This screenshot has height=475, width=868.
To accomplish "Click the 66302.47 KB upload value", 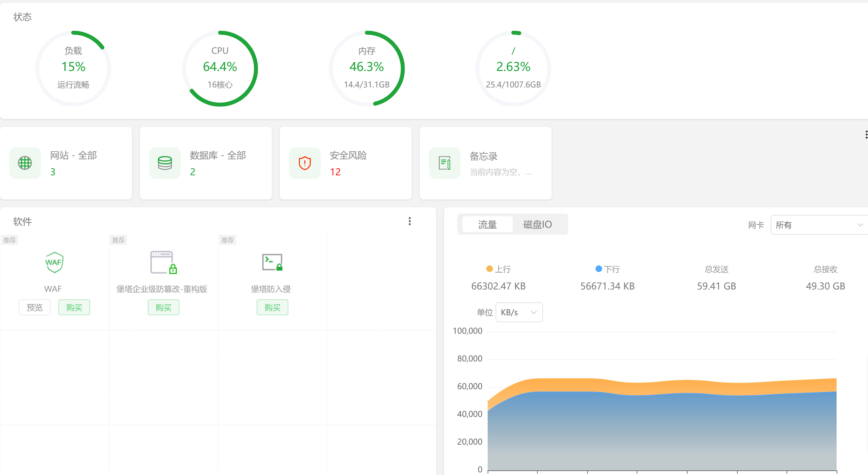I will point(498,286).
